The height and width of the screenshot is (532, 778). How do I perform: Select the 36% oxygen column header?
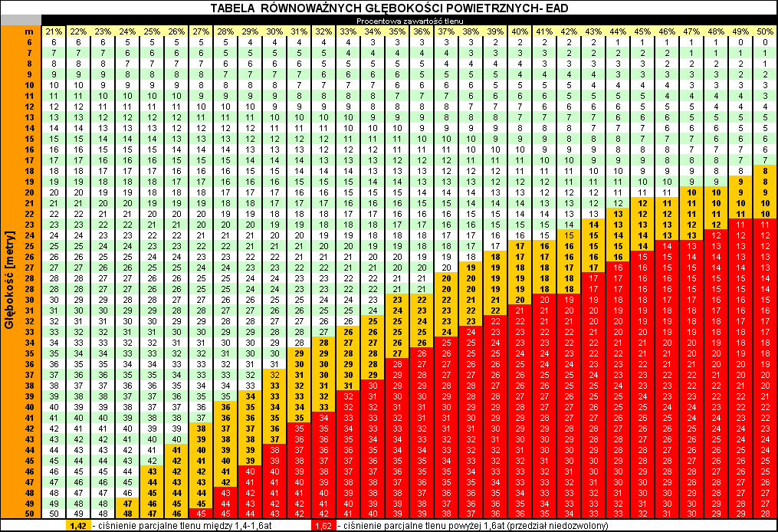click(x=422, y=31)
